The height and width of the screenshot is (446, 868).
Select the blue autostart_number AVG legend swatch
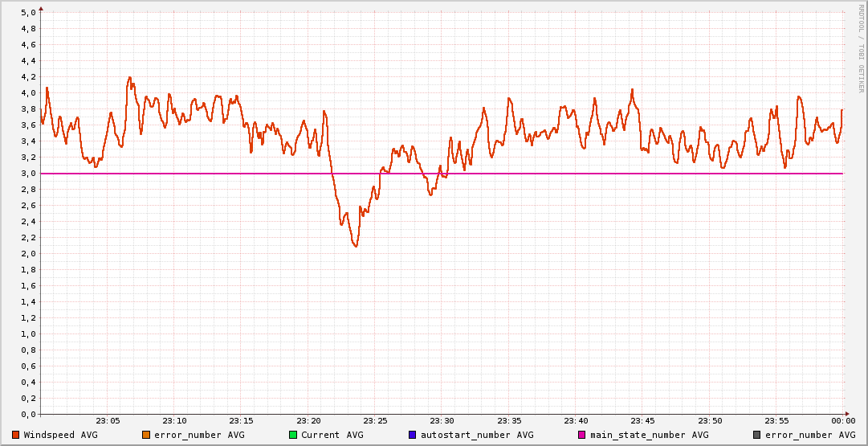(x=413, y=435)
